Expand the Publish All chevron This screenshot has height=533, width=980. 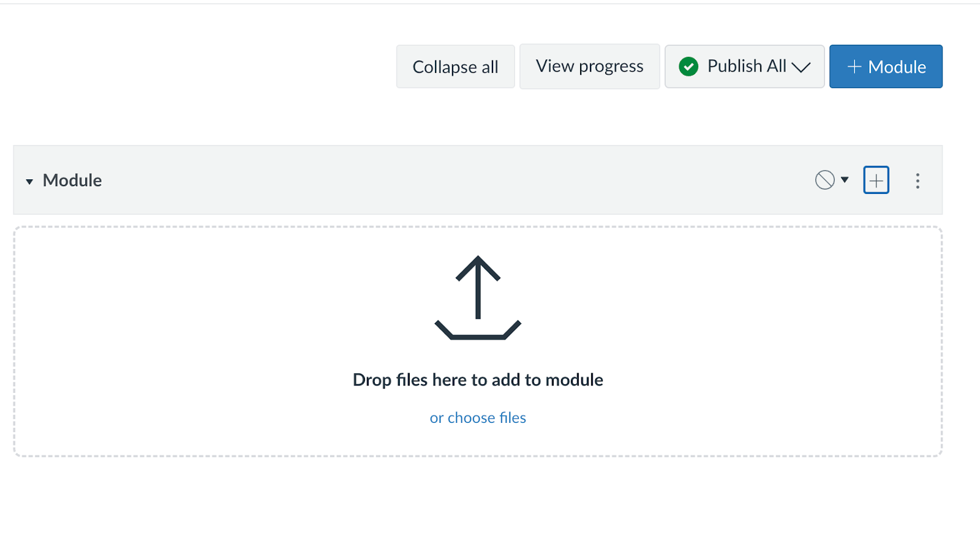pyautogui.click(x=801, y=67)
